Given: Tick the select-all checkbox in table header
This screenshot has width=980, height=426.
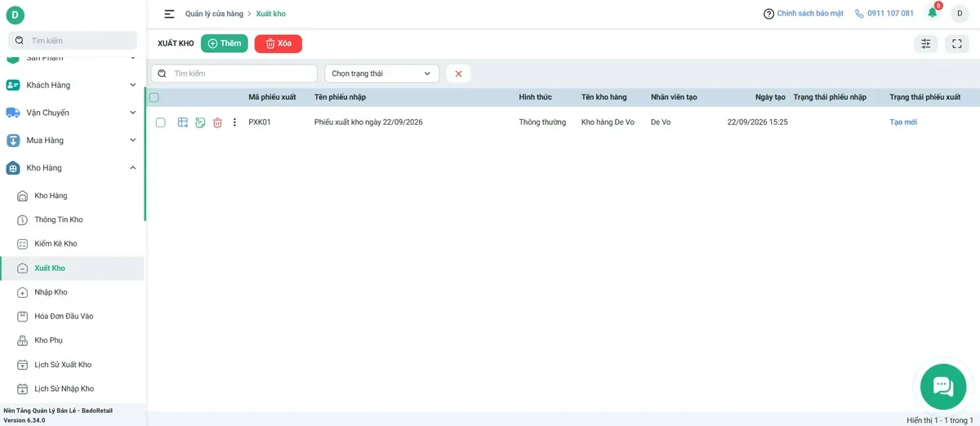Looking at the screenshot, I should pos(154,97).
